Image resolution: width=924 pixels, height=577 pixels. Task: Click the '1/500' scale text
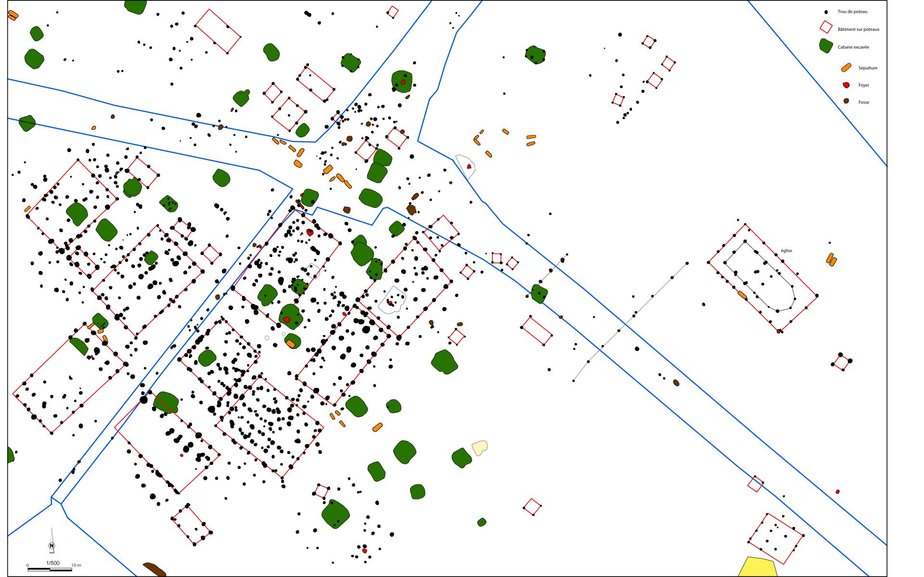point(53,563)
